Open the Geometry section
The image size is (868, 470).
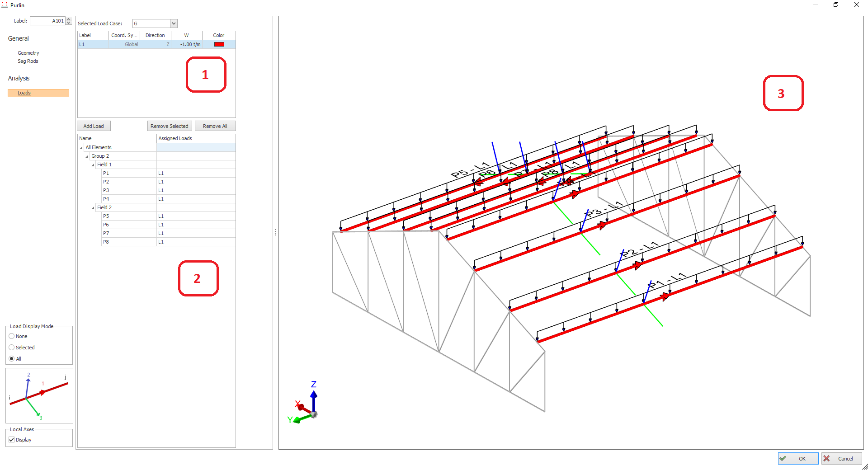point(28,53)
